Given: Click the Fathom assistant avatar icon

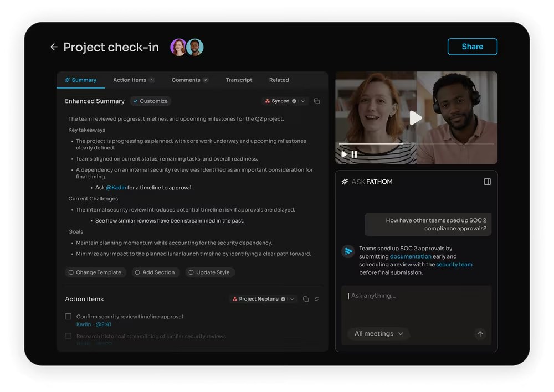Looking at the screenshot, I should [x=348, y=251].
